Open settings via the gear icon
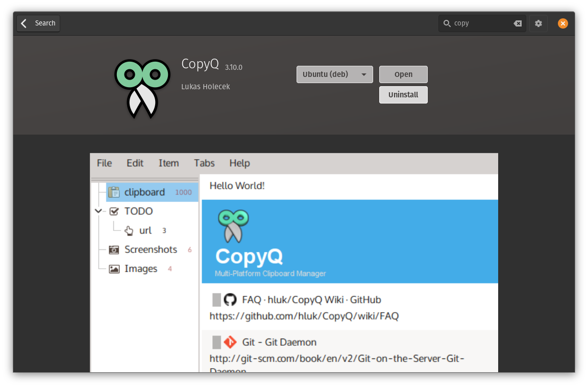This screenshot has width=588, height=387. coord(538,23)
